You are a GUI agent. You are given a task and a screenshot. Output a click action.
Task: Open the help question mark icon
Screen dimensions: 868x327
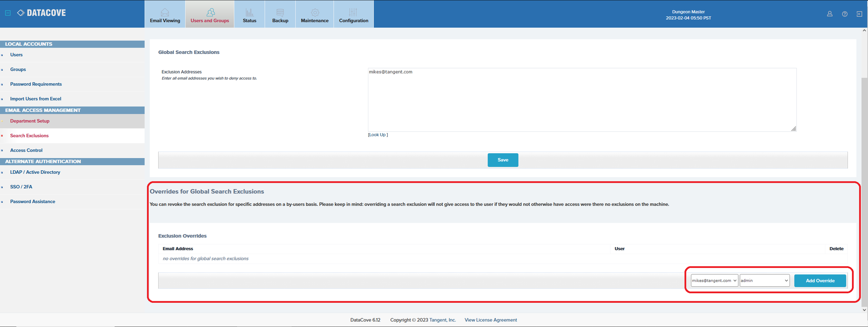[844, 14]
